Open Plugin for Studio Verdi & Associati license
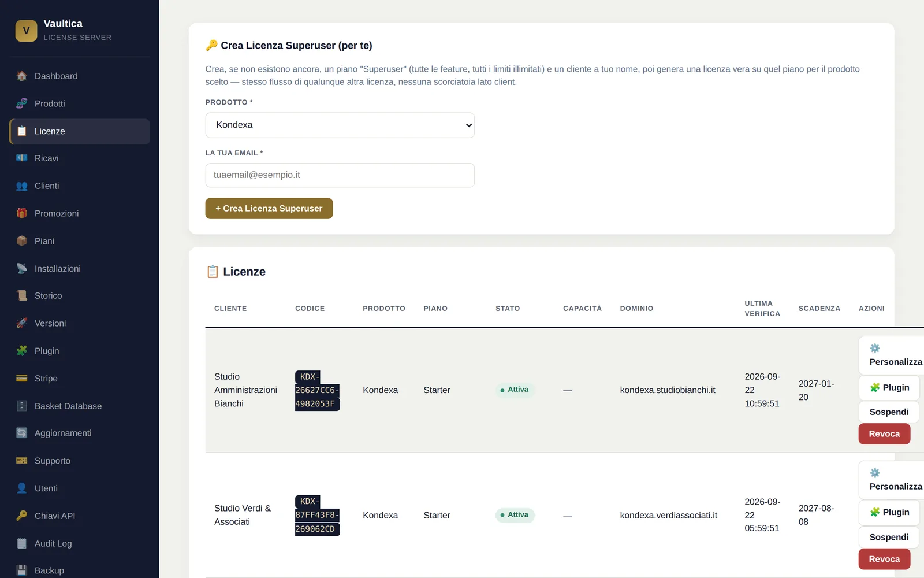This screenshot has height=578, width=924. pos(889,513)
